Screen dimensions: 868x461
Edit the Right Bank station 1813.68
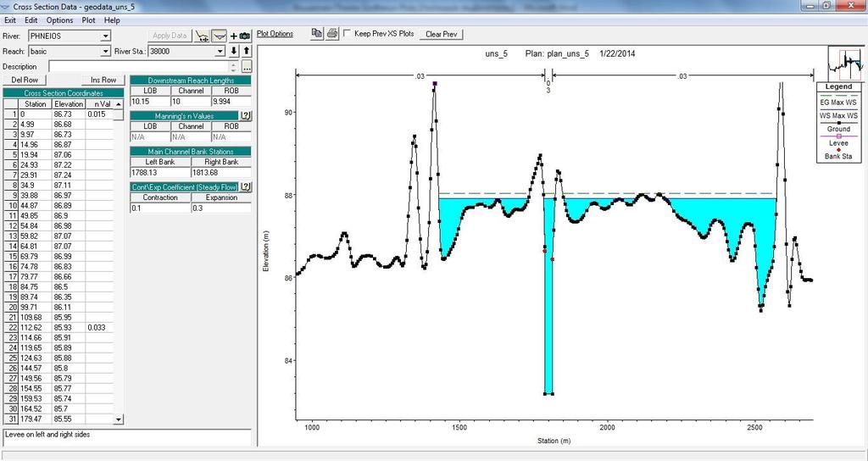pyautogui.click(x=221, y=173)
